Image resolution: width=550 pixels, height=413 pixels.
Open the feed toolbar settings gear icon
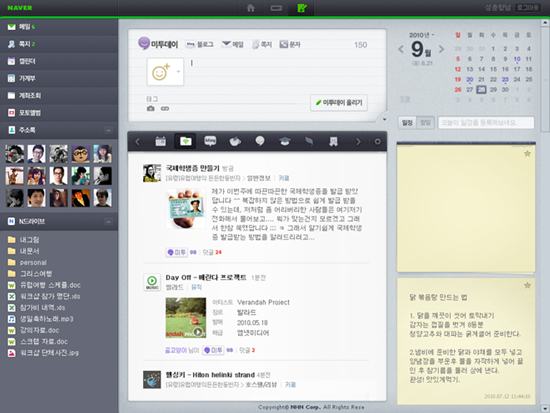(377, 142)
